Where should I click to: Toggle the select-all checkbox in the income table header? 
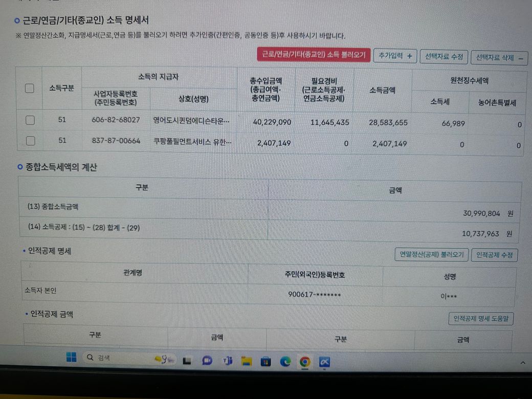coord(30,88)
